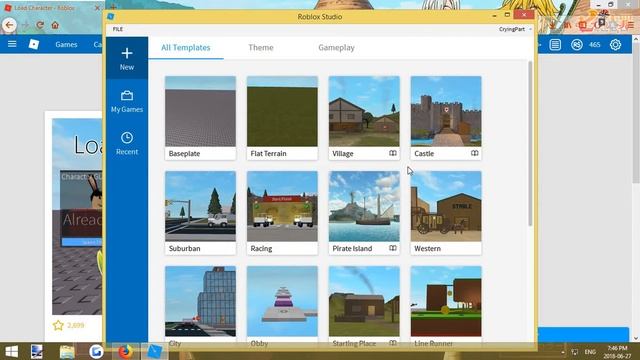640x360 pixels.
Task: Click the Roblox Studio title bar logo
Action: click(x=111, y=16)
